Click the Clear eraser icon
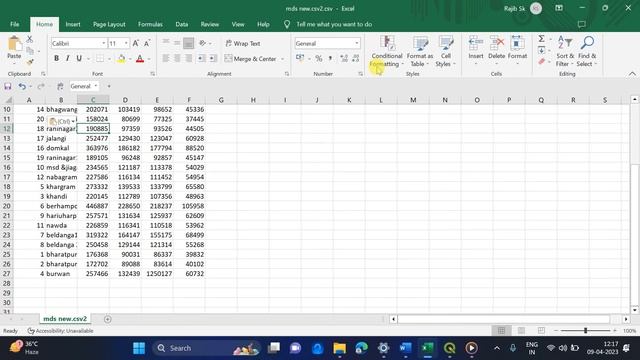Screen dimensions: 640x360 tap(542, 62)
